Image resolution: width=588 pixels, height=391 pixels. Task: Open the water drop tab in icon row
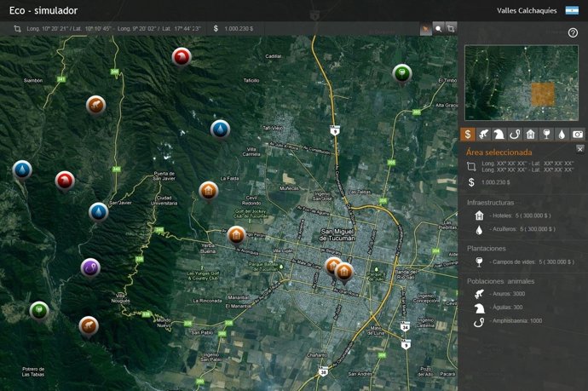[562, 134]
